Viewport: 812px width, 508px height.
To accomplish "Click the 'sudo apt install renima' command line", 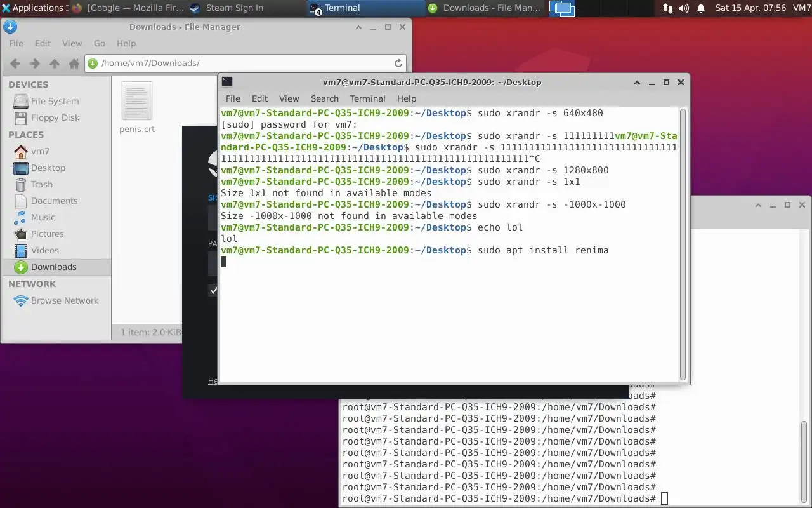I will pos(543,250).
